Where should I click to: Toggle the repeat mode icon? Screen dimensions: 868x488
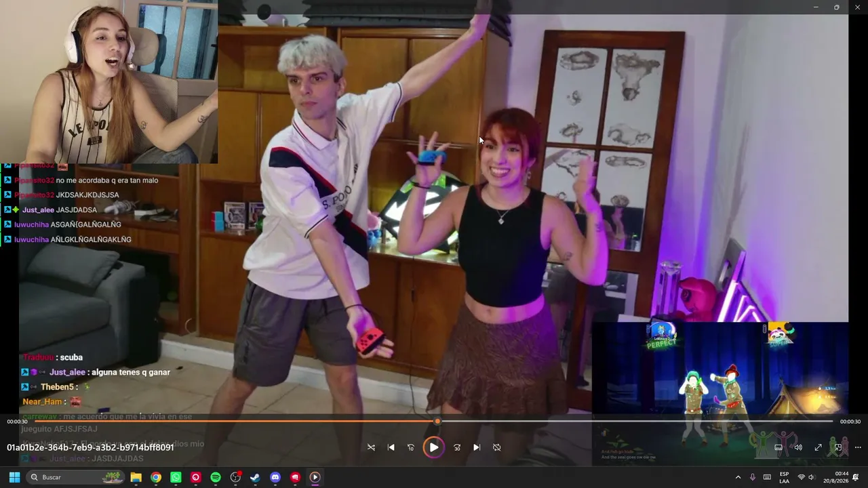pos(497,447)
